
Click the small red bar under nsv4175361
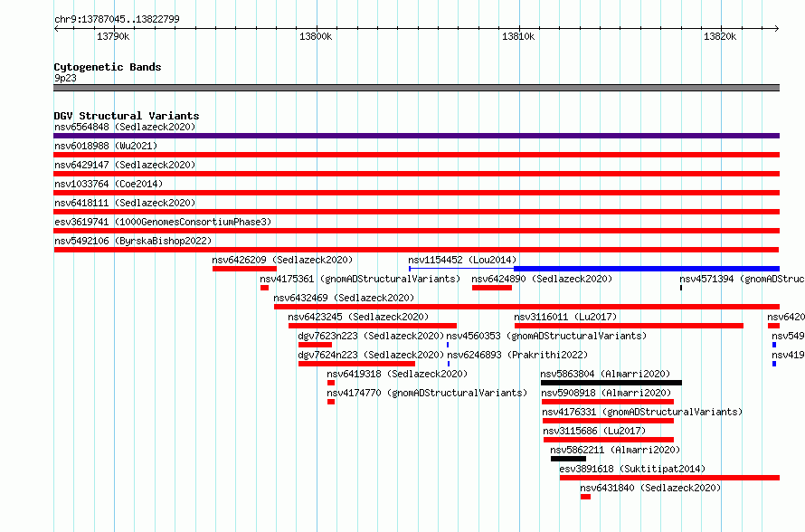click(x=264, y=288)
